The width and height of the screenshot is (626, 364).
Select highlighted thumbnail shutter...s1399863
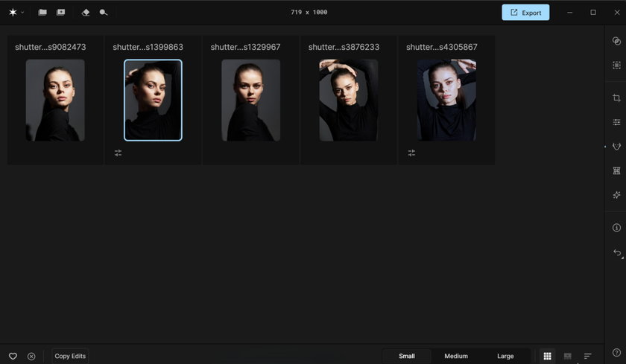click(x=153, y=100)
